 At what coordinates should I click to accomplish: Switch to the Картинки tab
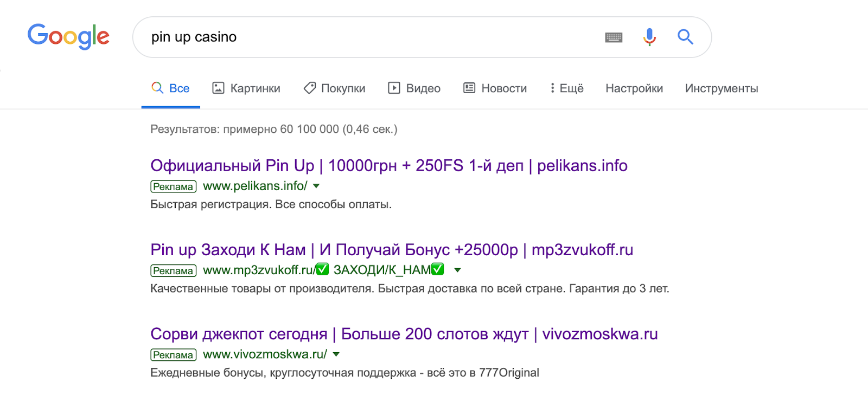click(x=246, y=88)
